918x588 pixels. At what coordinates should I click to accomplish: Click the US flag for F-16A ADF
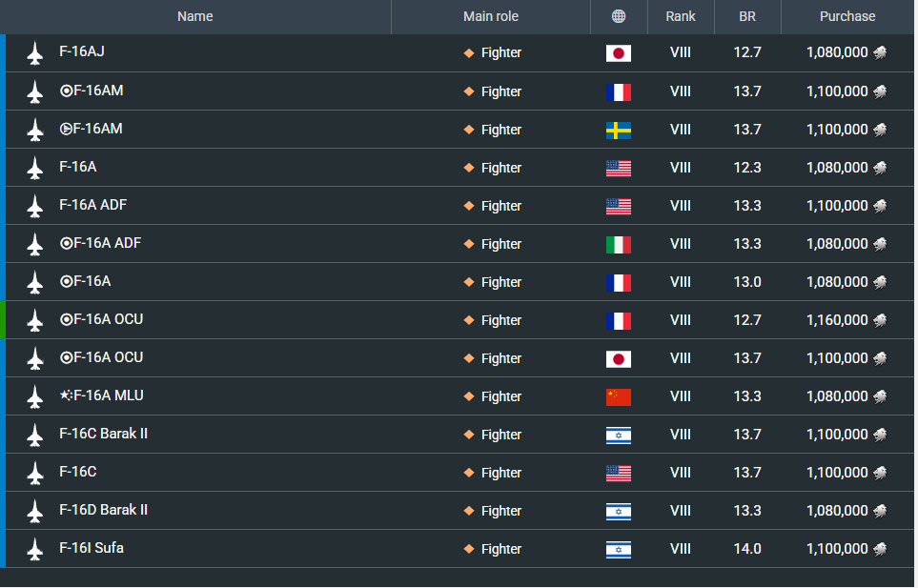click(x=618, y=206)
